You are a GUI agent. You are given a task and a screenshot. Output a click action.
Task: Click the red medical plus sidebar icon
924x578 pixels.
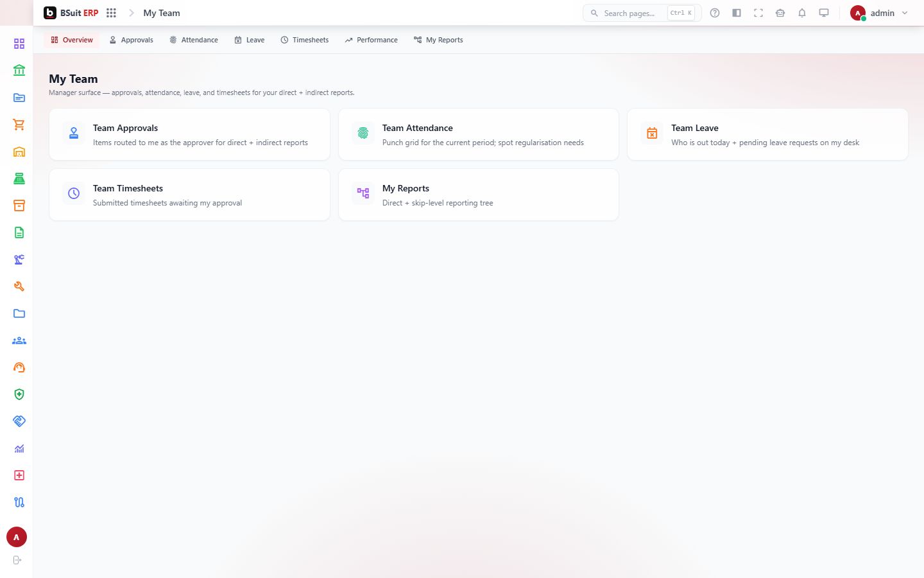coord(19,475)
